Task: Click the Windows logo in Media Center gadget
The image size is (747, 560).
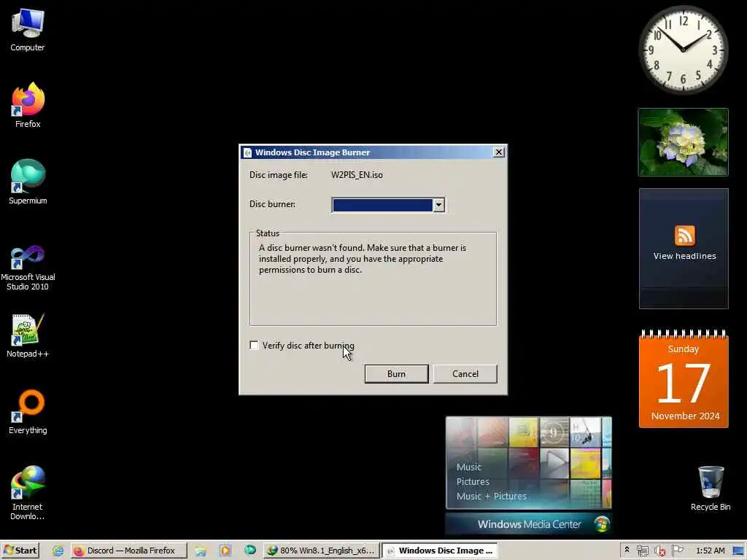Action: pos(602,524)
